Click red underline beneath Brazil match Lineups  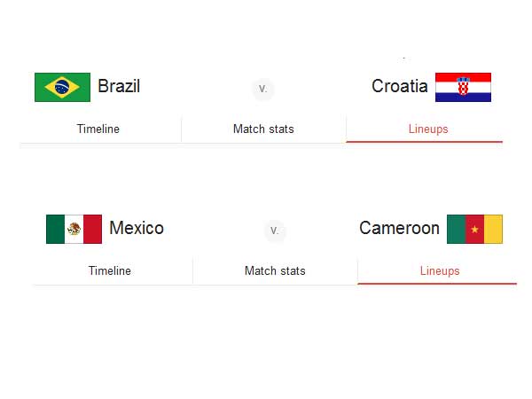425,142
